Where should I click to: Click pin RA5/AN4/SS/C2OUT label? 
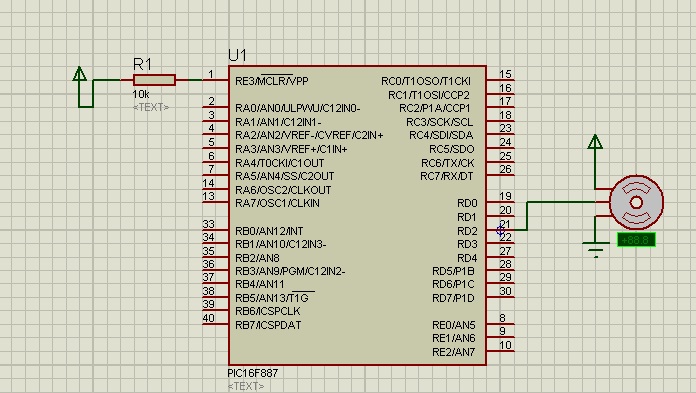click(285, 176)
